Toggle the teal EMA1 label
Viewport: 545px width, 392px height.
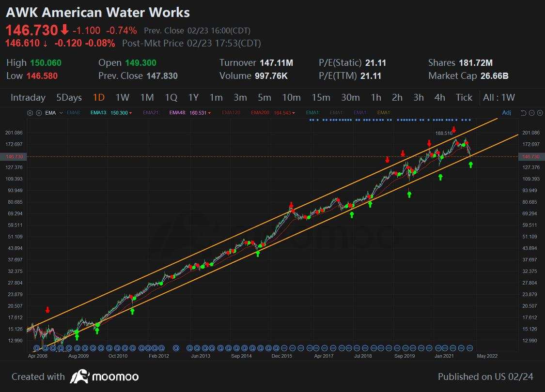312,112
